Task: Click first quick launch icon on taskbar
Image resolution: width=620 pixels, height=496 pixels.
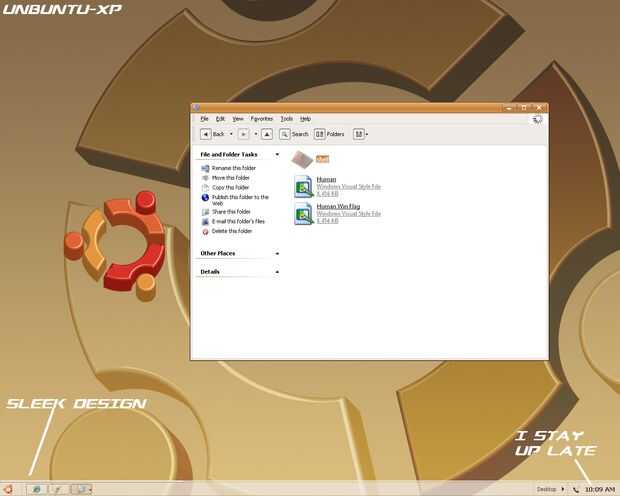Action: 36,490
